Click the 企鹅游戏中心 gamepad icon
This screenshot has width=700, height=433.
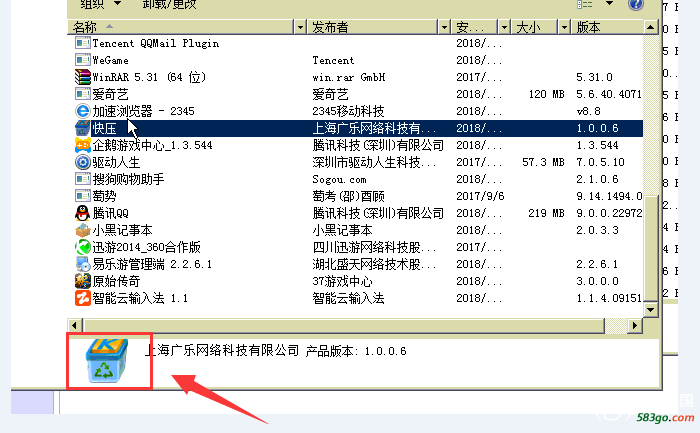(83, 145)
